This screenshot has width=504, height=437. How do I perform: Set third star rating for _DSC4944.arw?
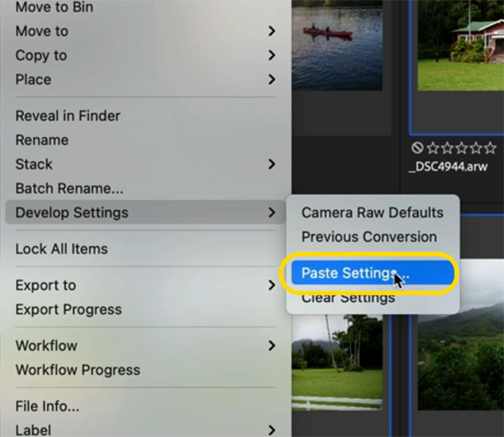point(462,148)
